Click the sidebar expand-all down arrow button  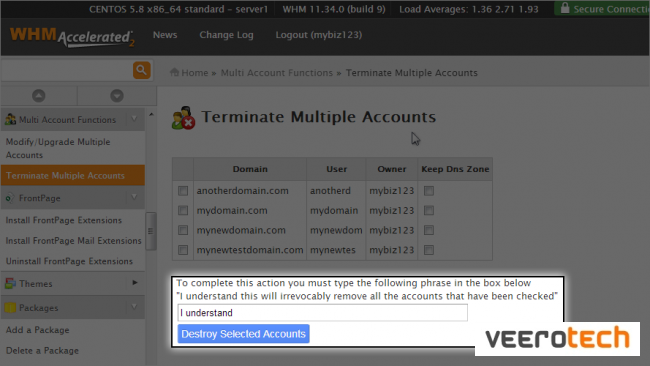[117, 96]
